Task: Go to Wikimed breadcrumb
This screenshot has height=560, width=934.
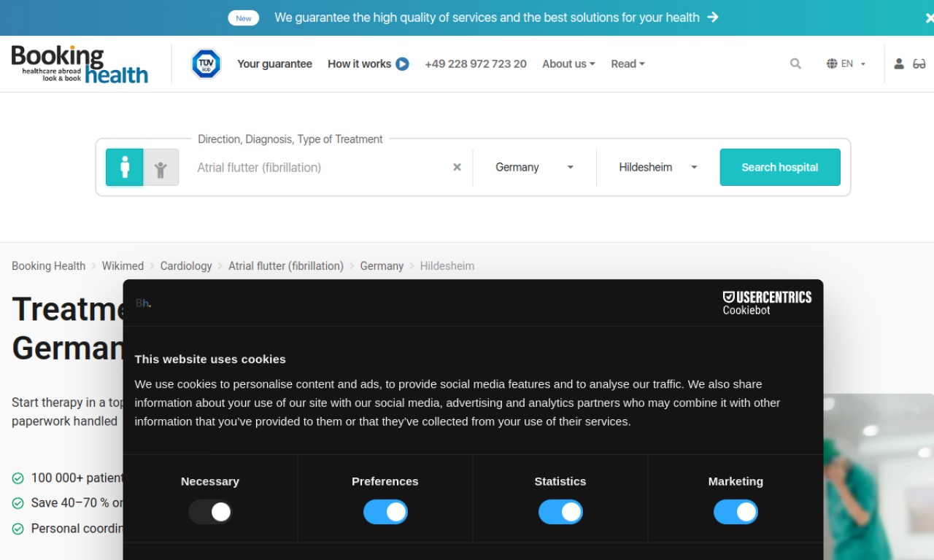Action: 123,266
